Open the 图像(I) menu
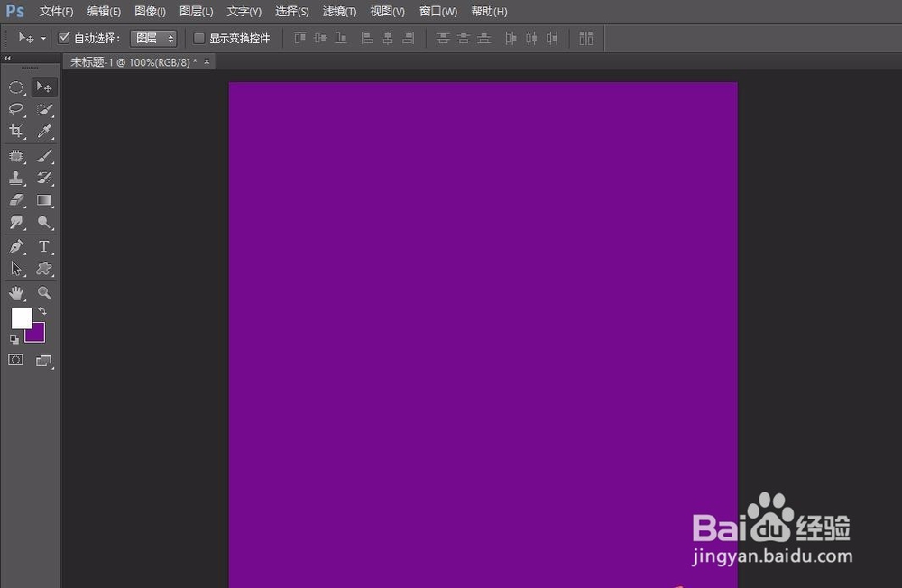Image resolution: width=902 pixels, height=588 pixels. tap(150, 12)
